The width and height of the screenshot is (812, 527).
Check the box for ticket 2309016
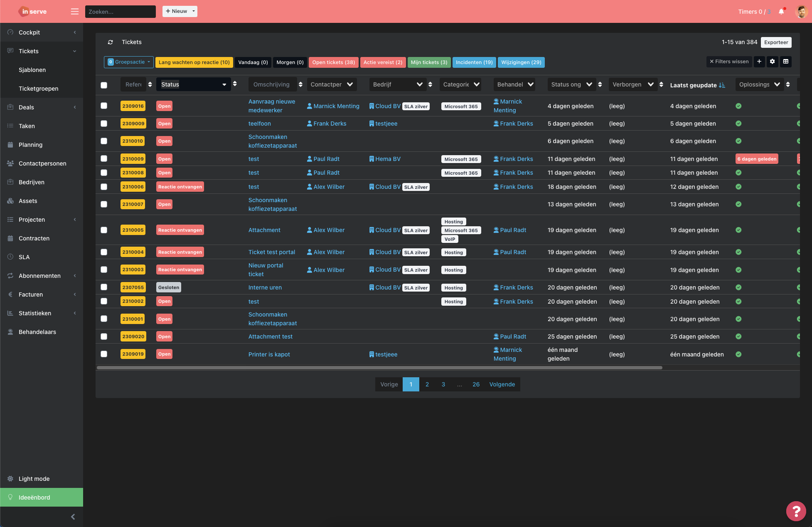click(x=104, y=106)
